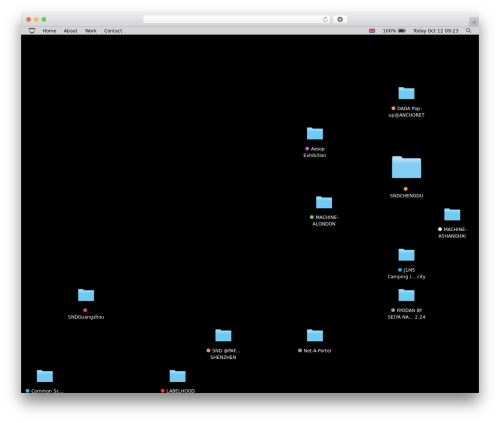Click the SNDGuangzhou label text

pyautogui.click(x=86, y=317)
